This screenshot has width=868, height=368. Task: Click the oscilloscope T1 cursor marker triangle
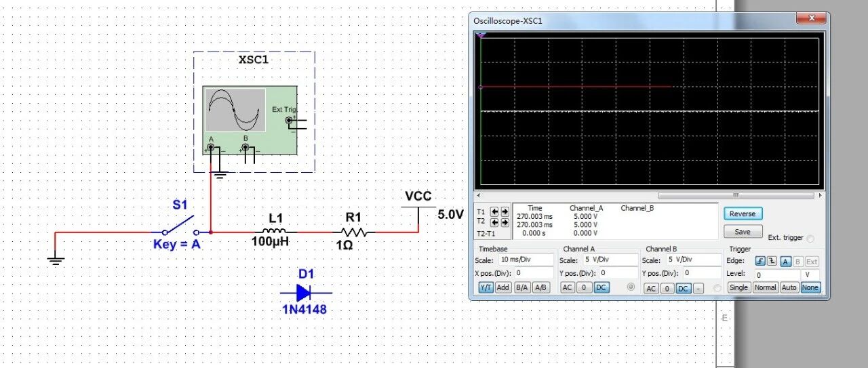481,34
